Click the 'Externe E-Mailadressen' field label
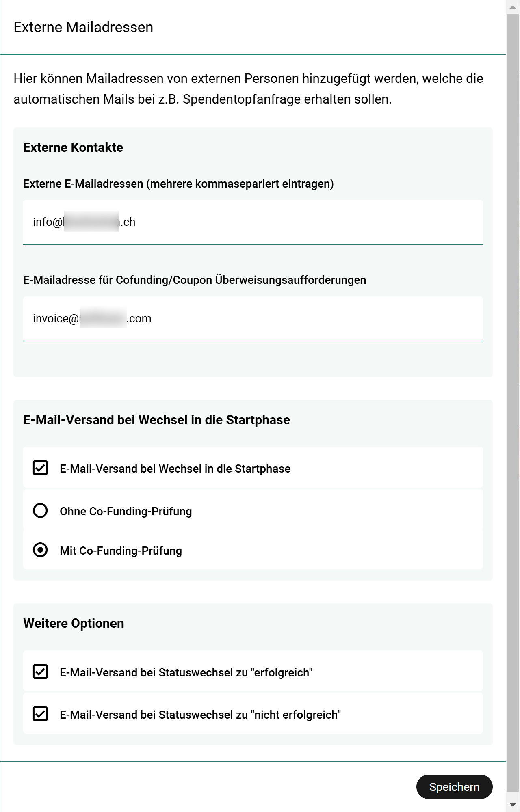 (x=178, y=184)
